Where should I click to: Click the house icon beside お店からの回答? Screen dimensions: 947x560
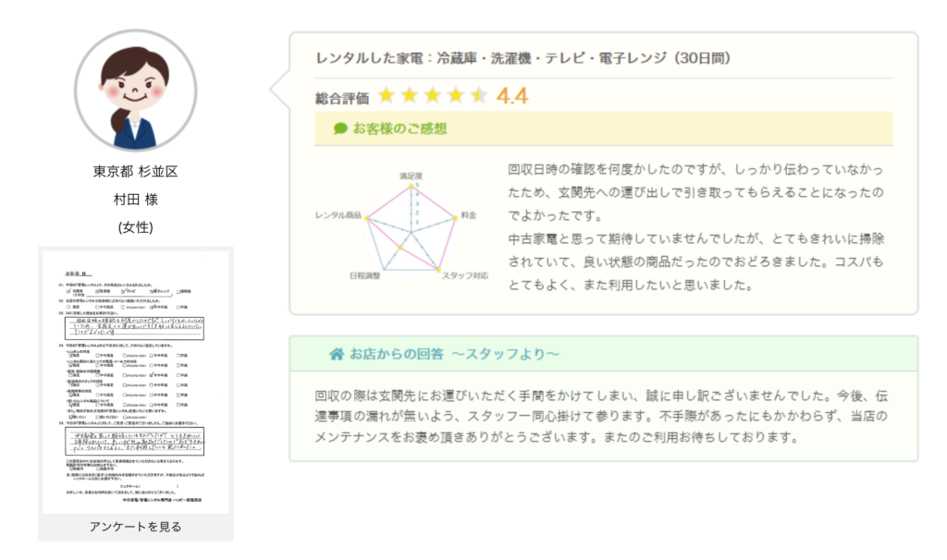pyautogui.click(x=337, y=354)
